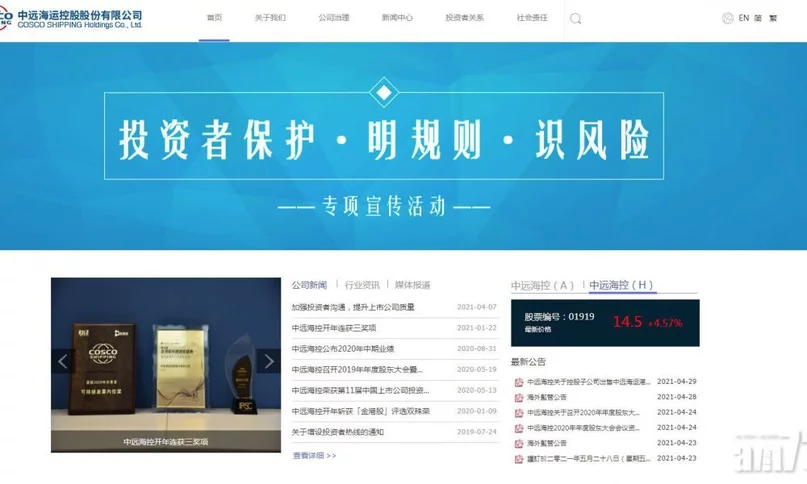Click news date 2021-04-07
Viewport: 807px width, 484px height.
click(477, 307)
